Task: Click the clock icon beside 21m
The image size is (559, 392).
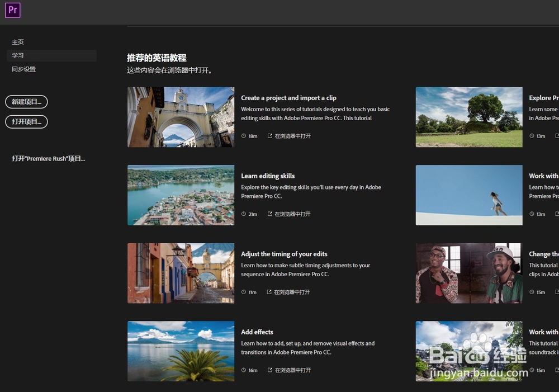Action: [x=244, y=214]
